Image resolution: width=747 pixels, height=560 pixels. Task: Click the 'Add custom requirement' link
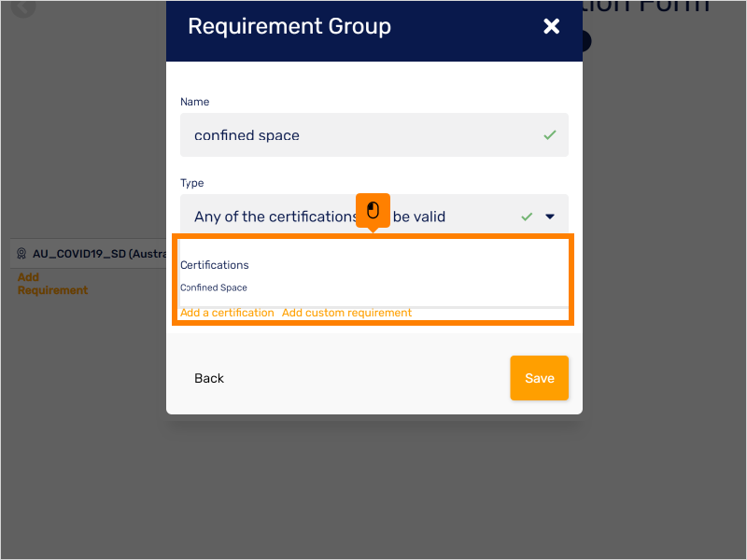click(x=346, y=313)
